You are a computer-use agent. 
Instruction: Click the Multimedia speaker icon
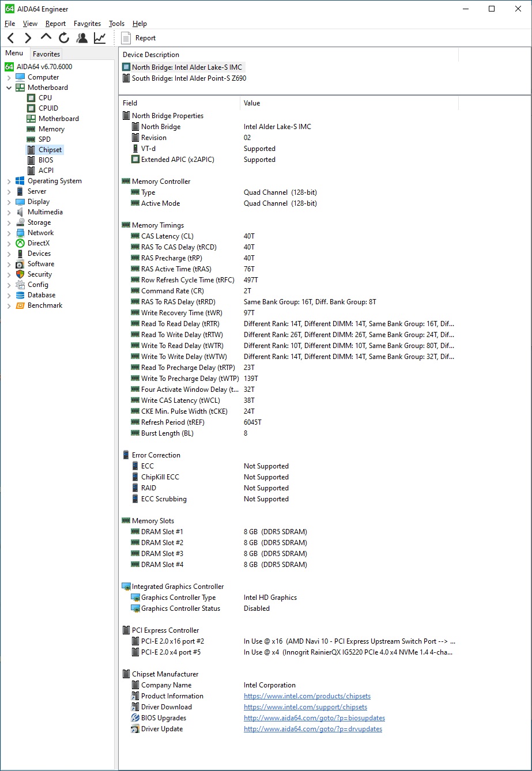coord(20,212)
